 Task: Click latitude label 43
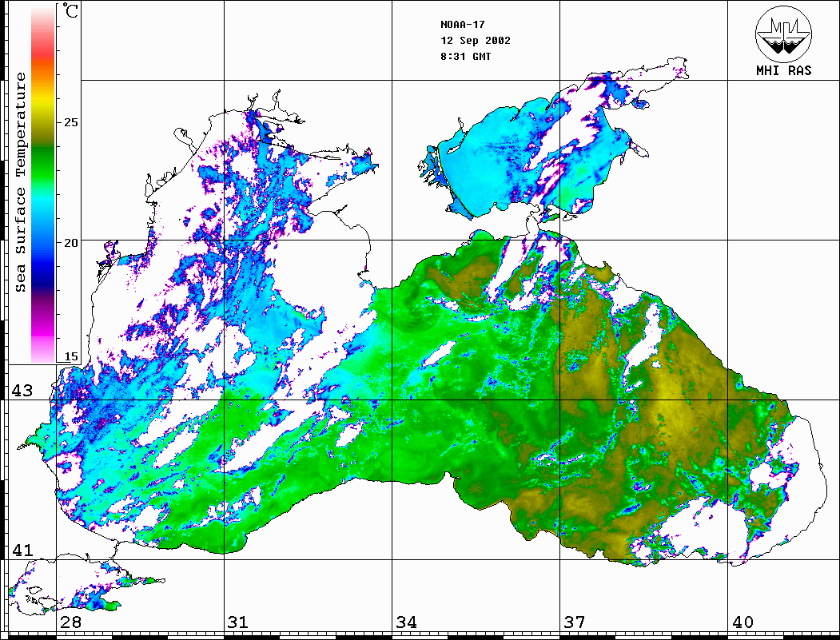22,391
